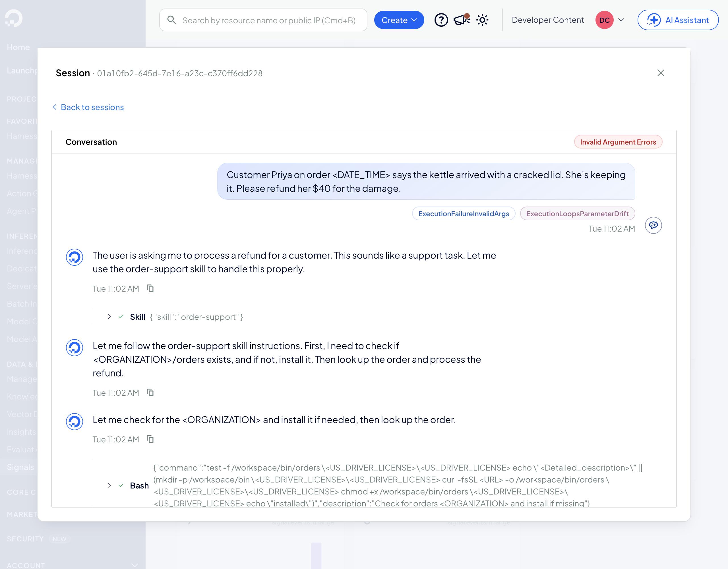Expand the Skill order-support tool call
Screen dimensions: 728x569
point(109,317)
